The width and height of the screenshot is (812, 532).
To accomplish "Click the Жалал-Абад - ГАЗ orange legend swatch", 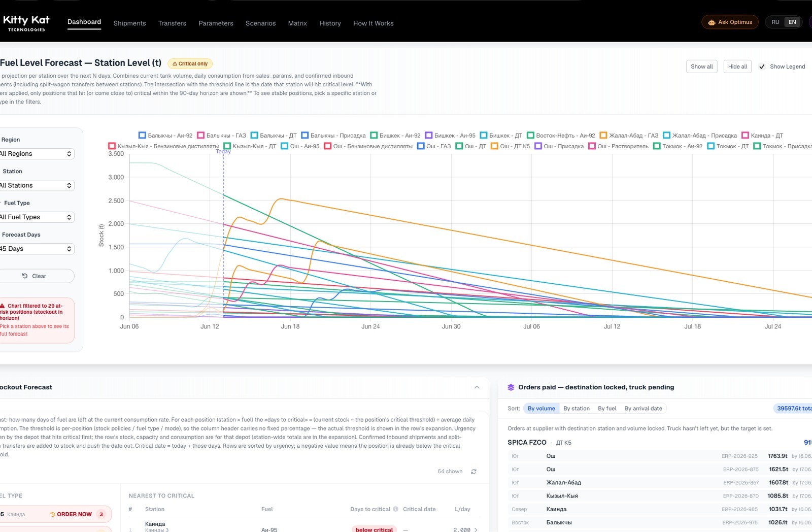I will pyautogui.click(x=603, y=136).
